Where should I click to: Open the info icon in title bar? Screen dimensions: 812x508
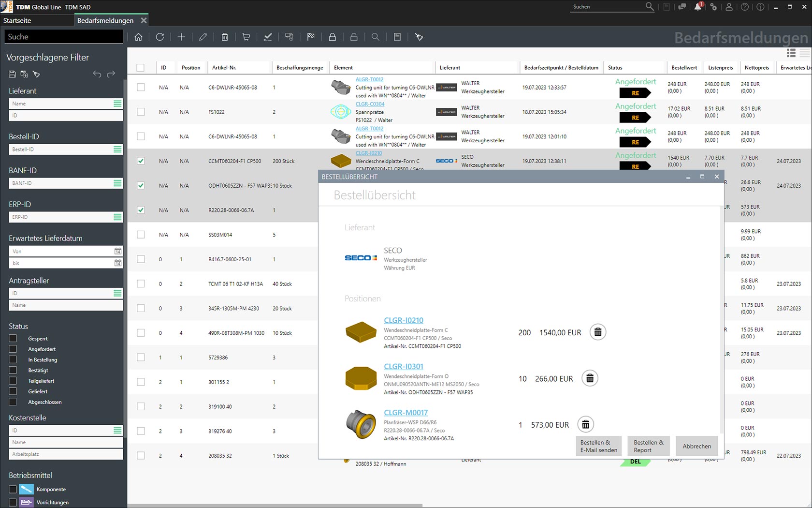[760, 7]
